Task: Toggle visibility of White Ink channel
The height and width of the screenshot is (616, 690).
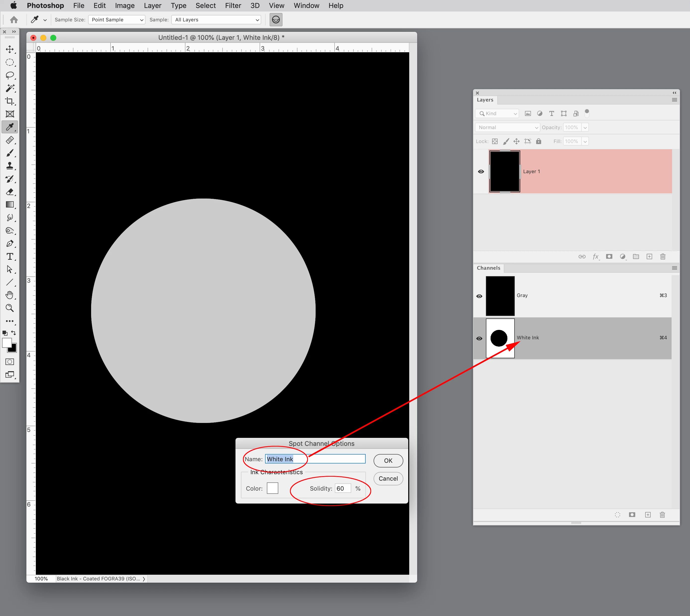Action: pyautogui.click(x=479, y=338)
